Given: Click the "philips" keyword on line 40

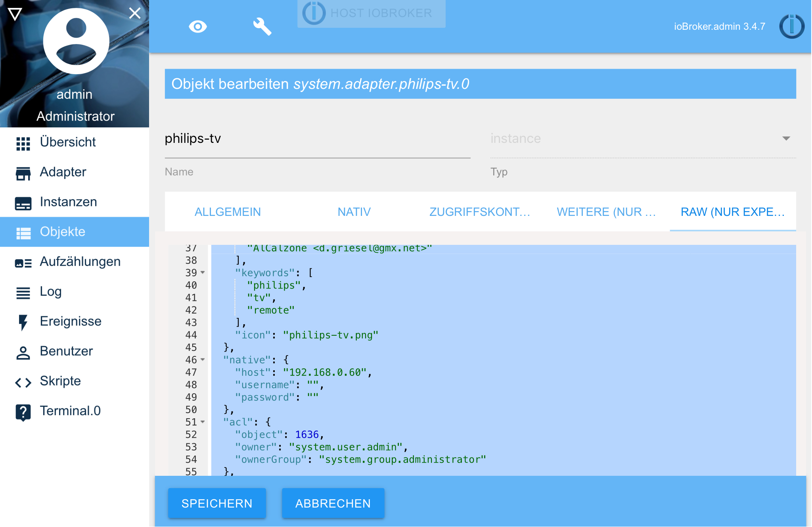Looking at the screenshot, I should 274,285.
